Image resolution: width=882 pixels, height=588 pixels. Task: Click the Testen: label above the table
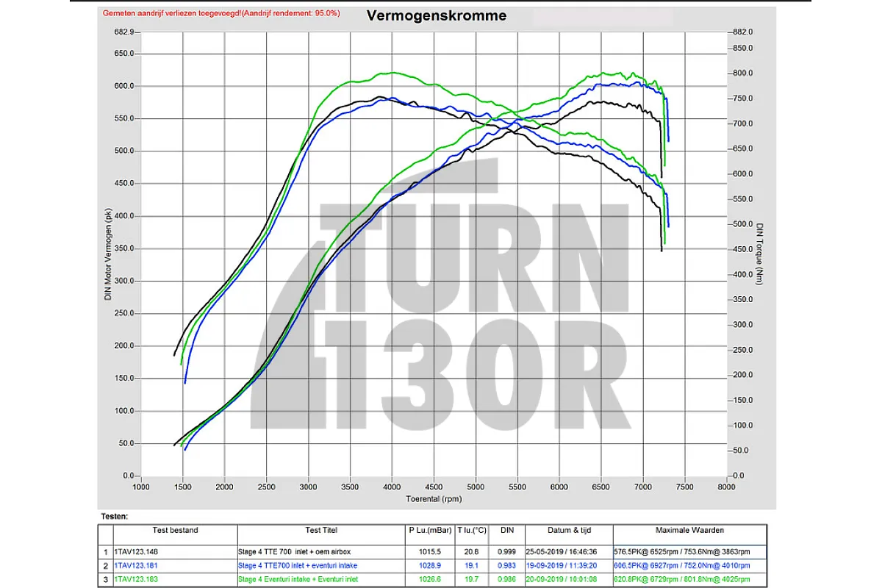pyautogui.click(x=115, y=517)
